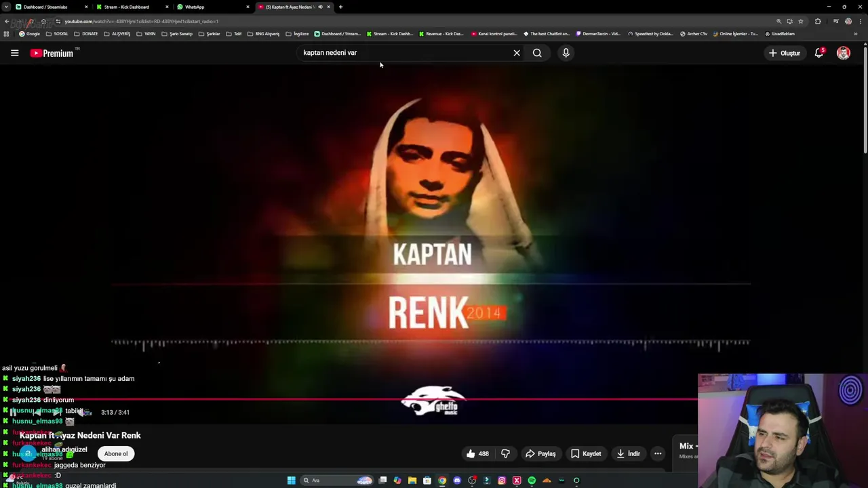
Task: Open the SOSYAL bookmarks folder
Action: click(57, 34)
